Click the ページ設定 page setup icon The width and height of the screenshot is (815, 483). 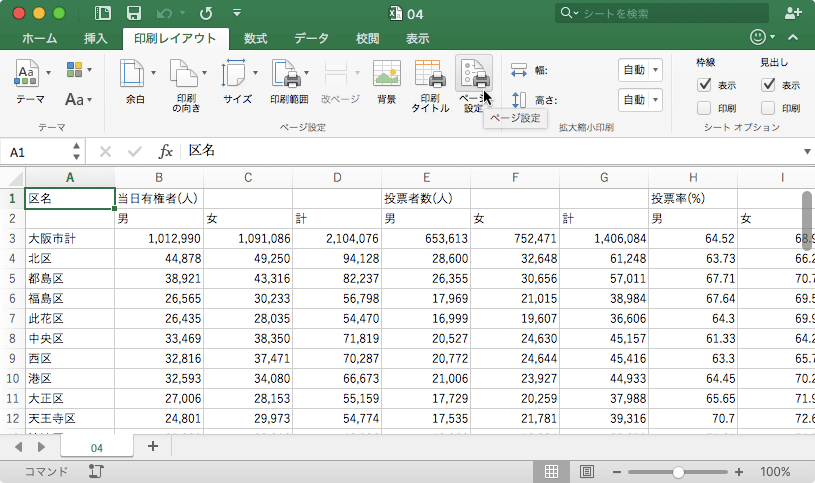(x=474, y=73)
